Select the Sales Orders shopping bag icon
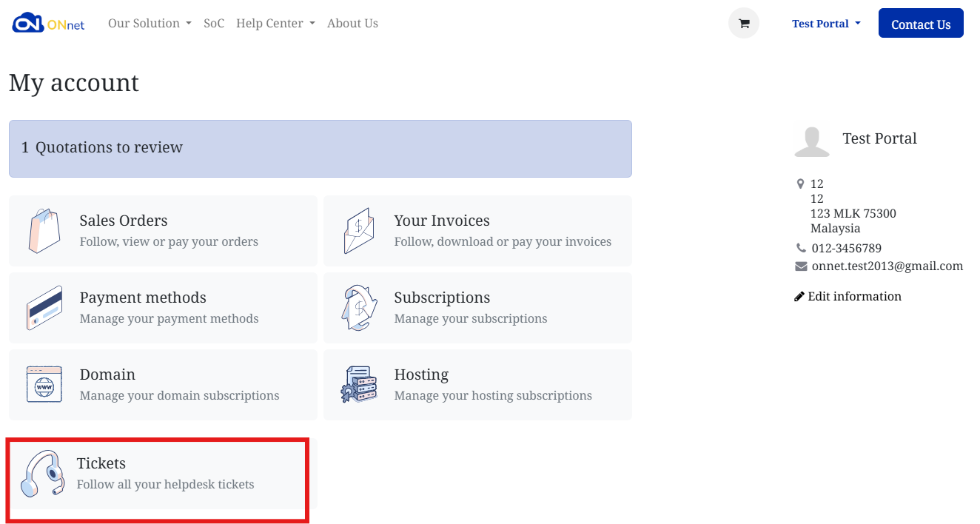980x524 pixels. point(44,231)
